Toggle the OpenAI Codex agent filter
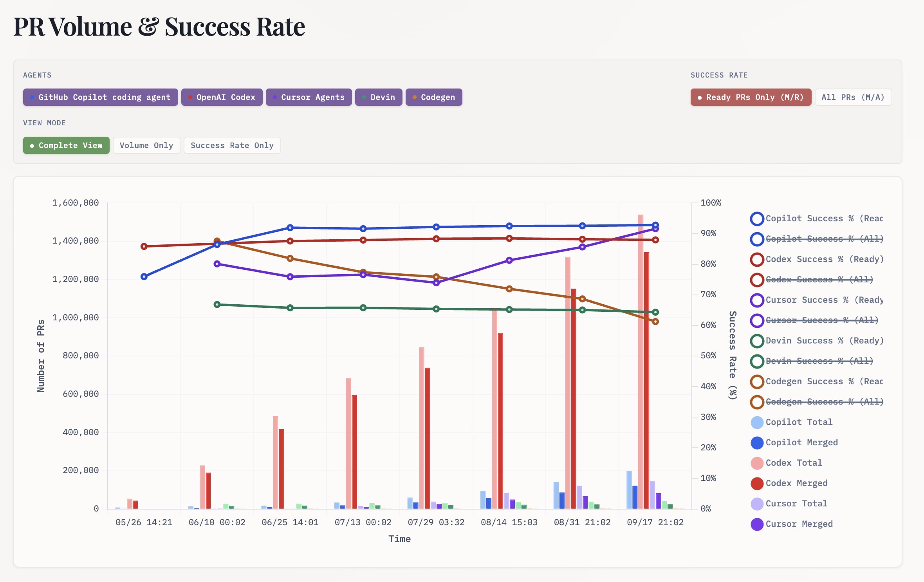This screenshot has height=582, width=924. tap(222, 97)
